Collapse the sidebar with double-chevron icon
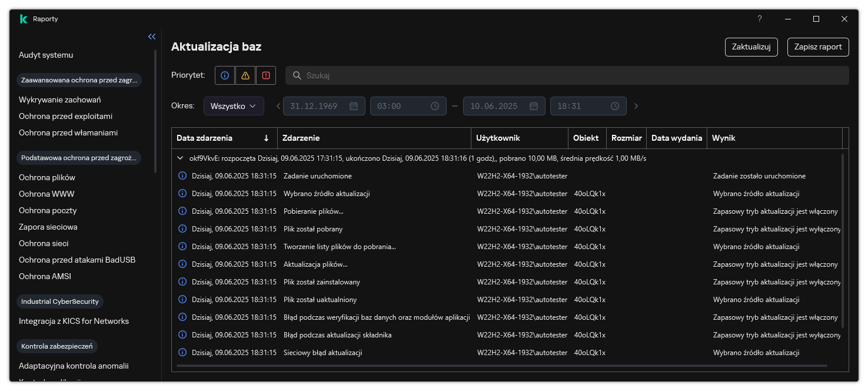 152,37
